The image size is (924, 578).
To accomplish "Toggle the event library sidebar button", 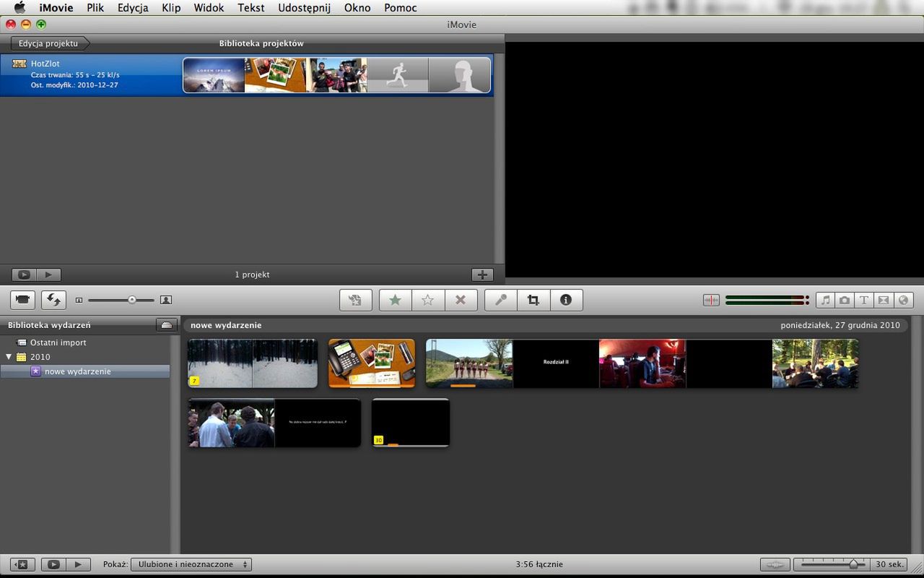I will [22, 564].
